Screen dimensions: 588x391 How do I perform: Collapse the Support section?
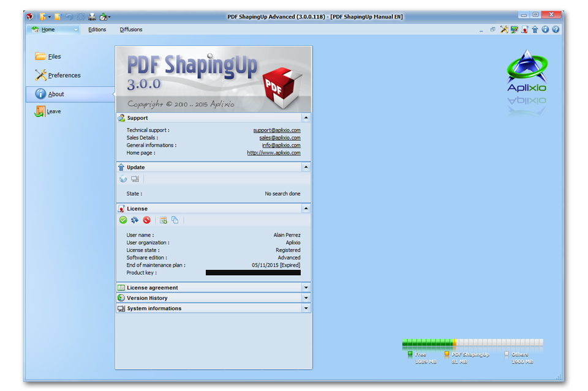(x=306, y=117)
